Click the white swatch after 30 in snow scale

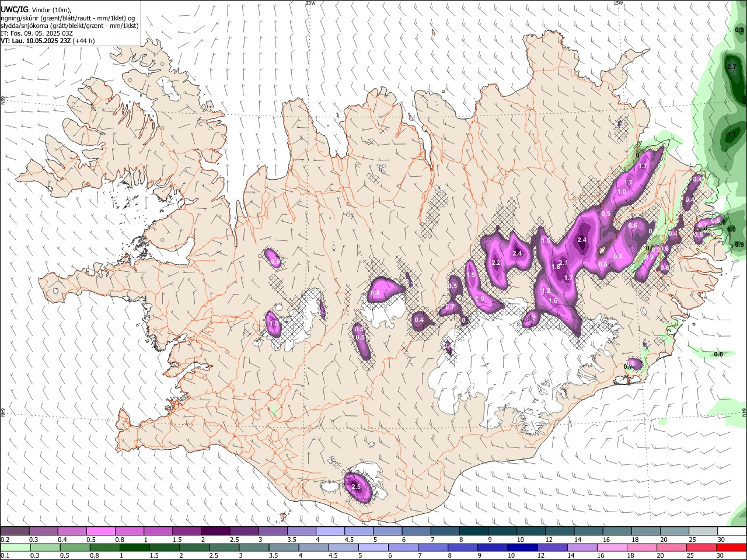pyautogui.click(x=732, y=531)
